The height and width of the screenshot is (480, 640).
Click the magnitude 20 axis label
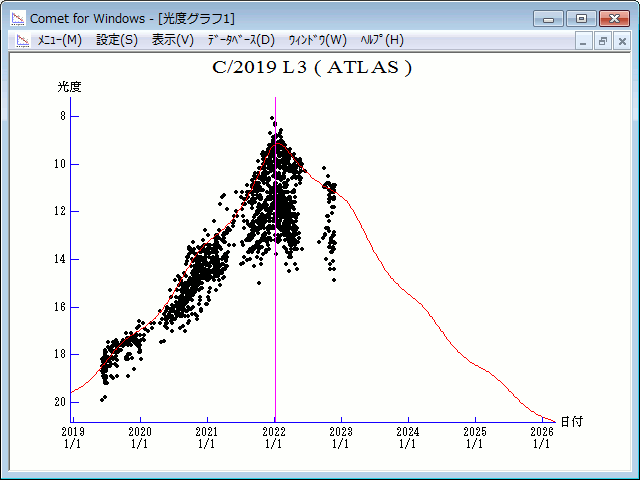click(x=60, y=402)
